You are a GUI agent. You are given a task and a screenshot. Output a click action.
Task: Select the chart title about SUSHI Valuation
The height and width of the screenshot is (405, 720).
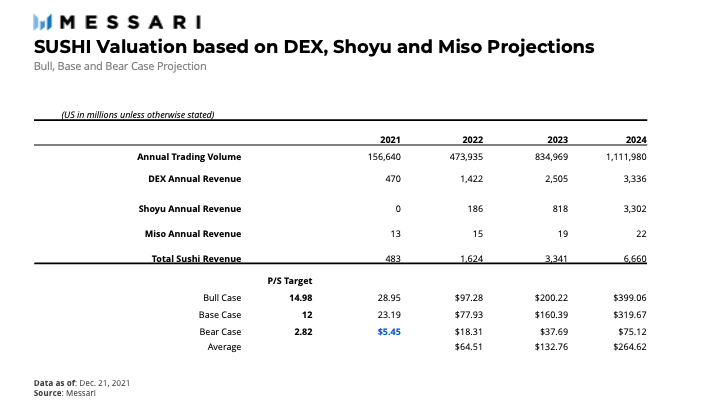point(314,47)
